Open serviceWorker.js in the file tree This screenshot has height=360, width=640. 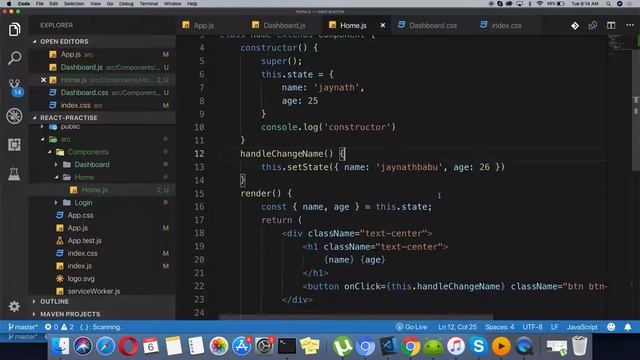(93, 291)
